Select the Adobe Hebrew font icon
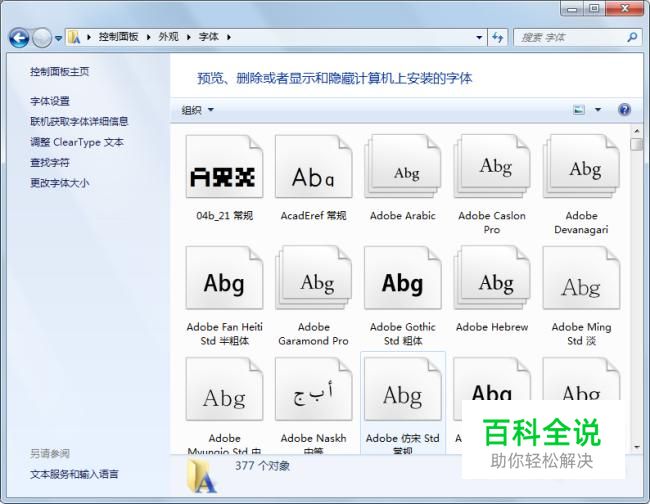Image resolution: width=650 pixels, height=504 pixels. (492, 278)
